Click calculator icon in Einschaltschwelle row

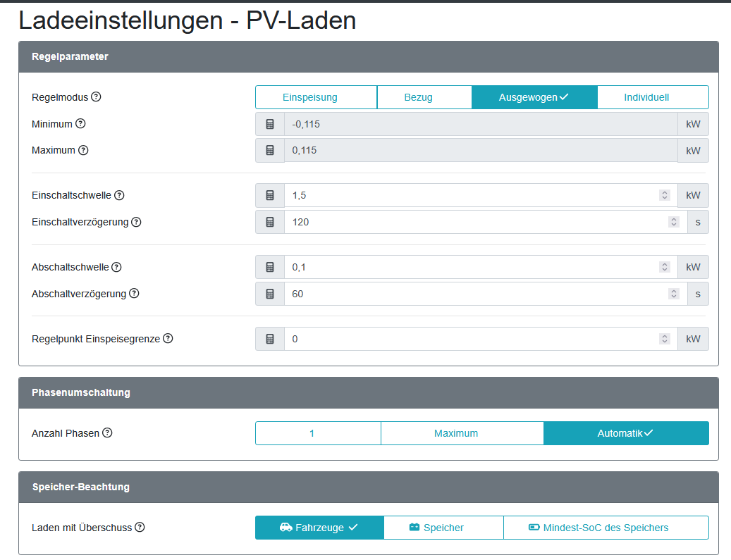click(270, 195)
